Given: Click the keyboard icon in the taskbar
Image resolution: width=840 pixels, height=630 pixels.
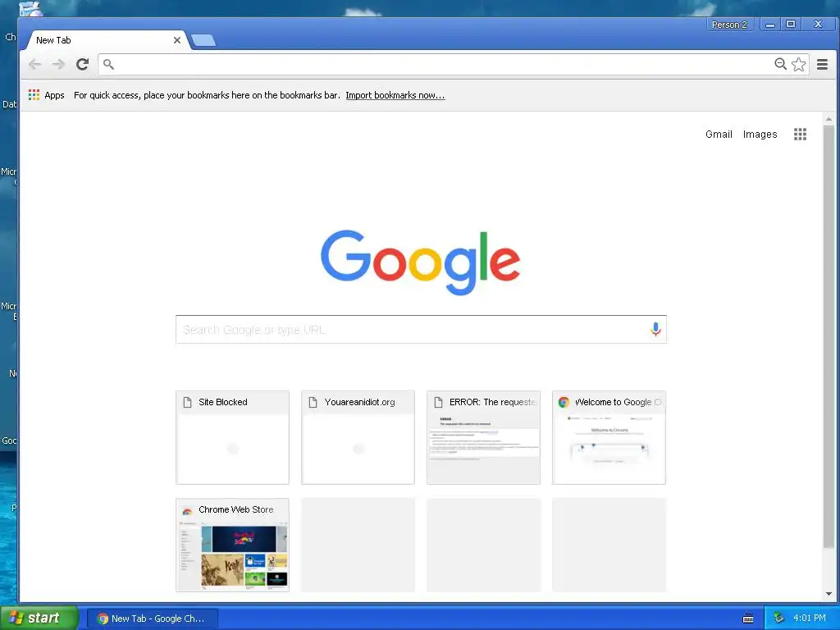Looking at the screenshot, I should tap(748, 619).
